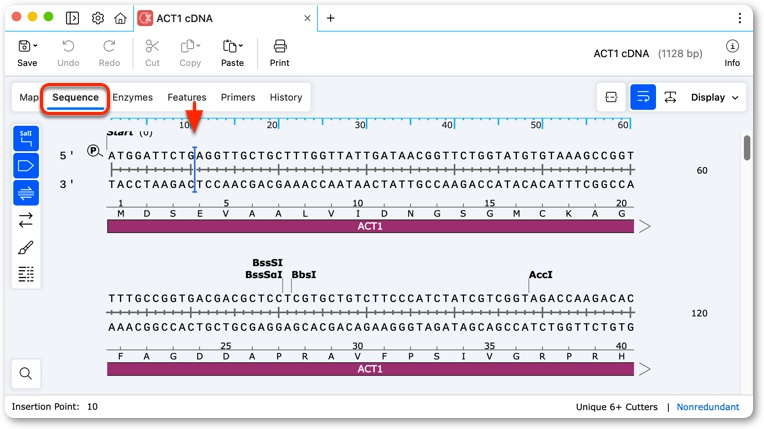This screenshot has height=429, width=764.
Task: Open the Features tab
Action: (x=187, y=97)
